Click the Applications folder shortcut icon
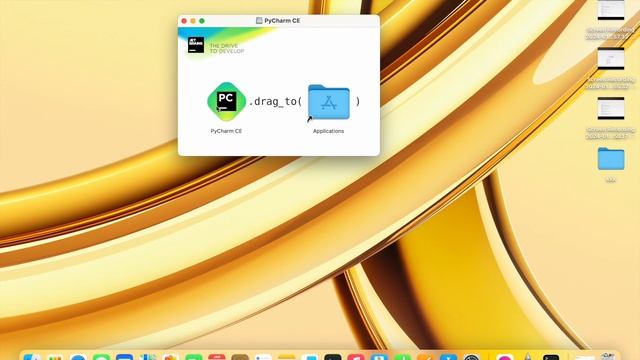 pos(329,102)
